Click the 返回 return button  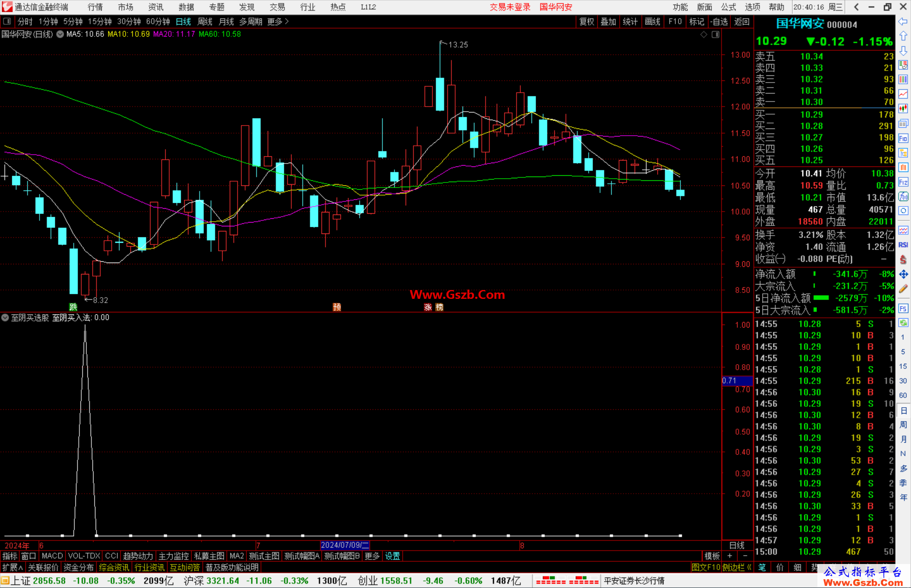pos(742,21)
